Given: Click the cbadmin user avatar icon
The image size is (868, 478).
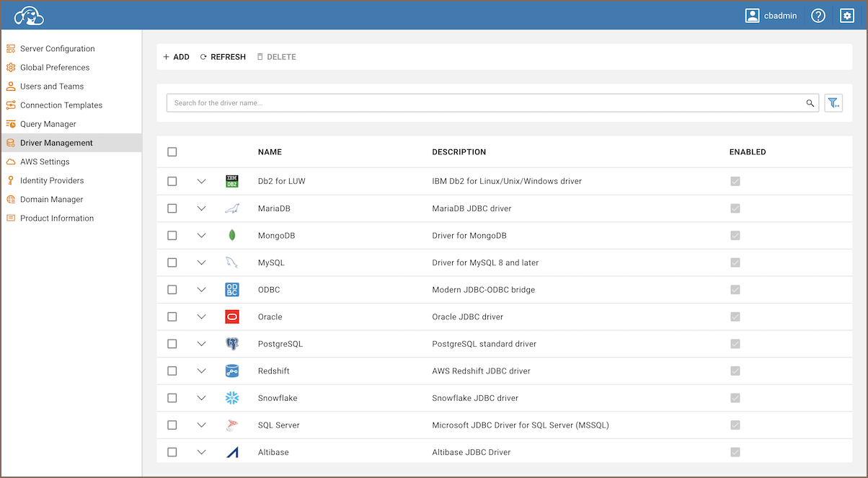Looking at the screenshot, I should coord(753,15).
